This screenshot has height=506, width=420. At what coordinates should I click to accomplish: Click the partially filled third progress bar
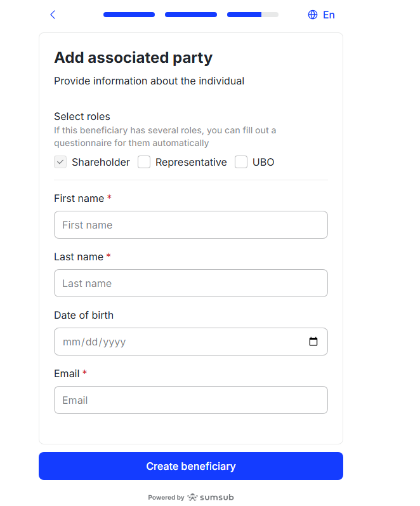point(253,15)
